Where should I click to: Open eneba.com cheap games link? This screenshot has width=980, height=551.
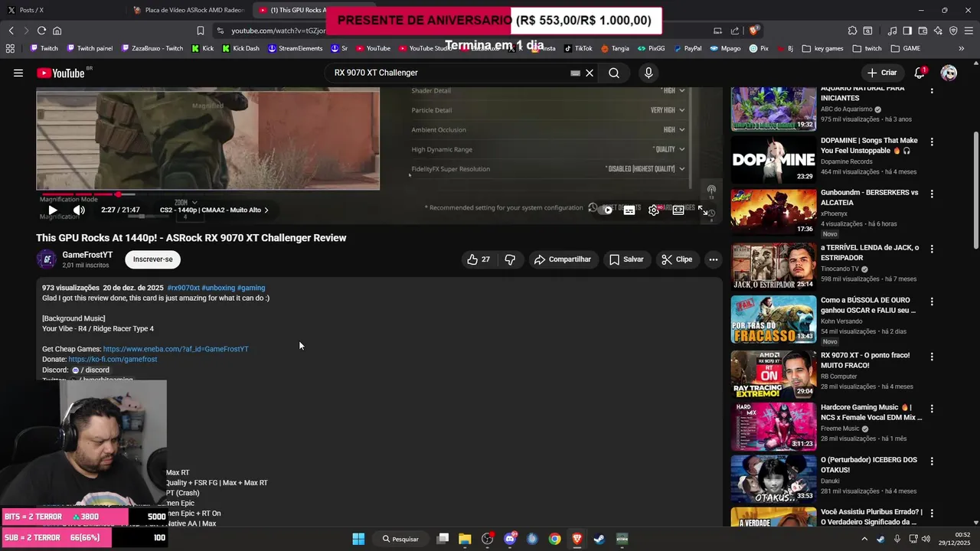pos(176,349)
